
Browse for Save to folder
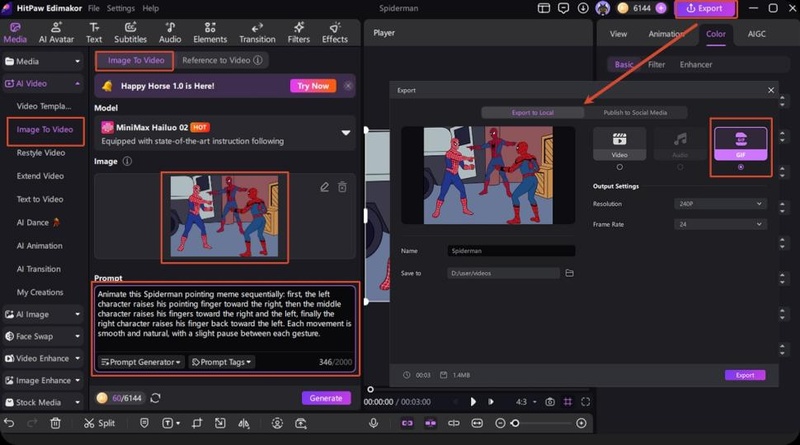coord(569,273)
